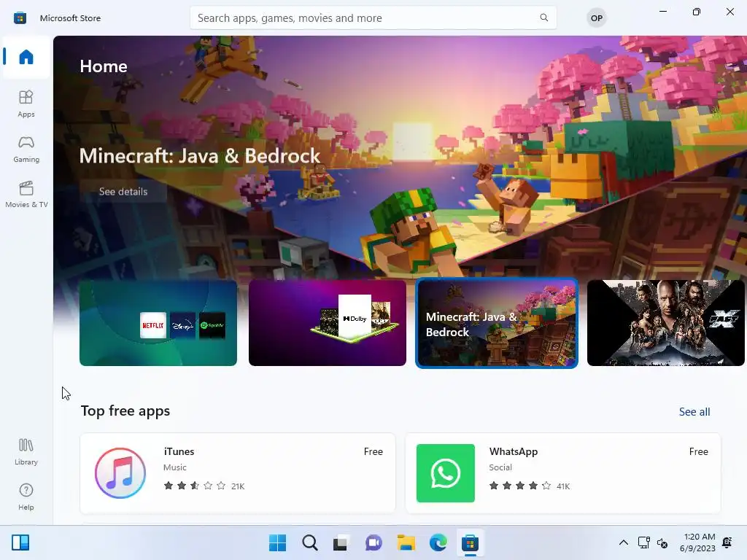Click the iTunes star rating
The height and width of the screenshot is (560, 747).
[194, 486]
